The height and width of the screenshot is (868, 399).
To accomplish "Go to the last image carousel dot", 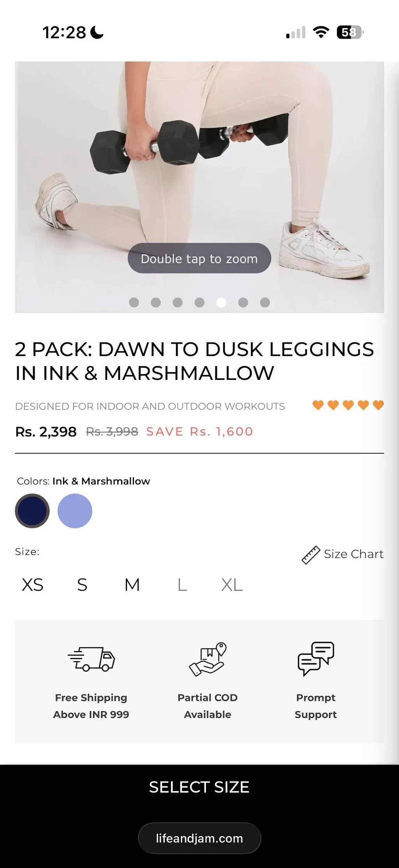I will [265, 303].
